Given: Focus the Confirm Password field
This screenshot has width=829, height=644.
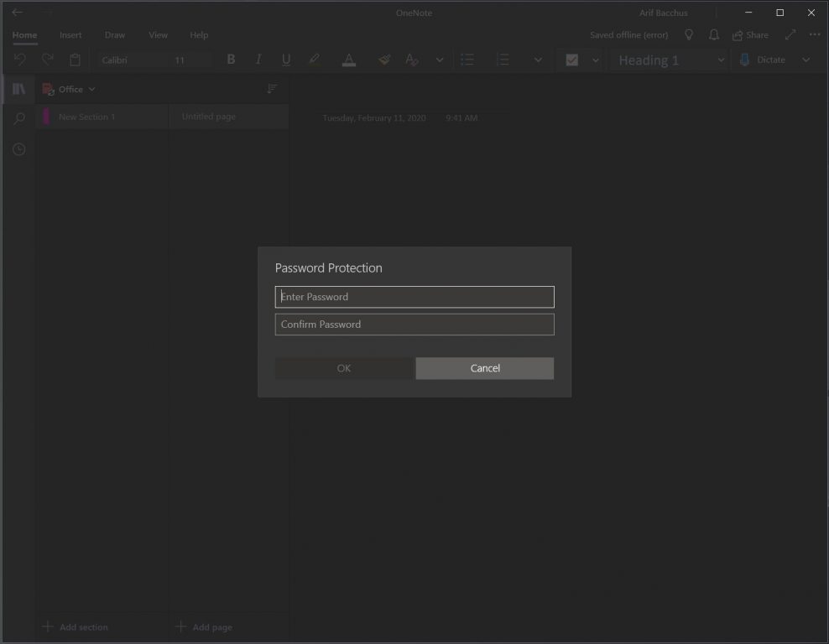Looking at the screenshot, I should tap(414, 325).
